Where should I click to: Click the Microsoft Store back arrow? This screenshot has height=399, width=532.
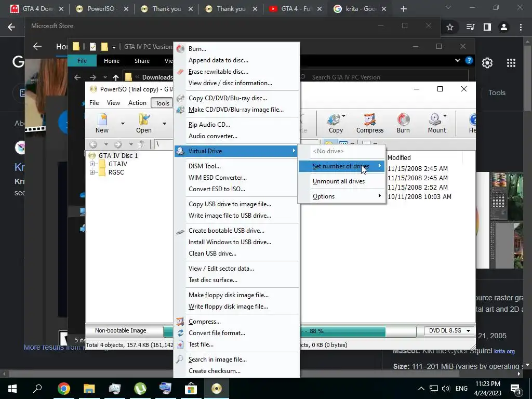coord(37,46)
